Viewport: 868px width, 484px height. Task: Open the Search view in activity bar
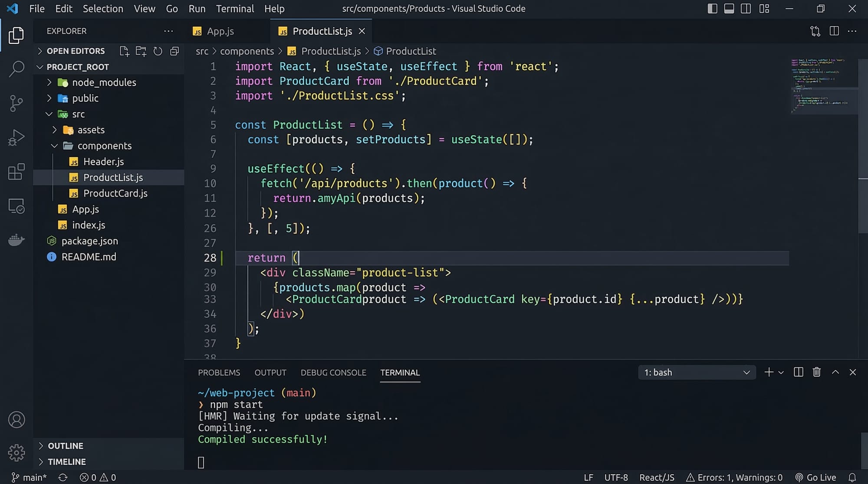(16, 69)
